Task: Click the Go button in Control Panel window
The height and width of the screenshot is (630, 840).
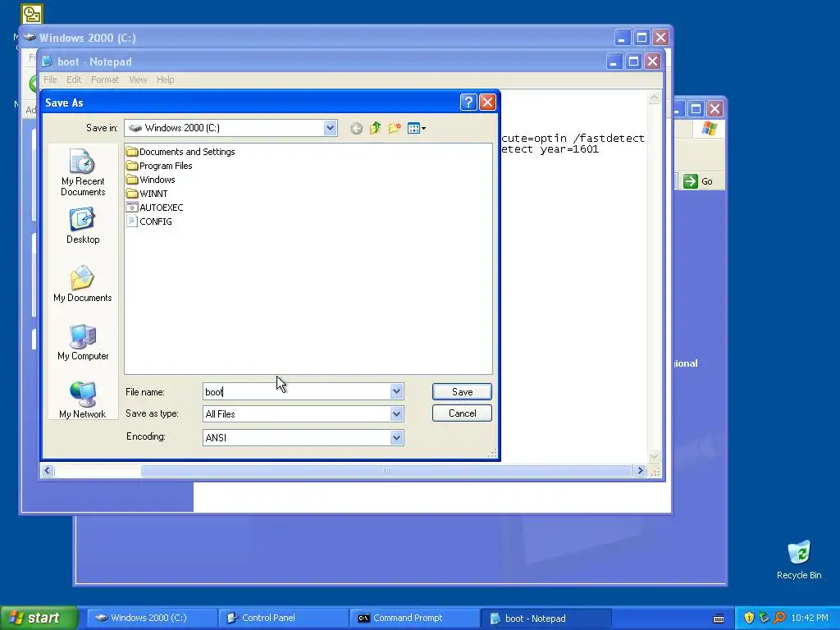Action: coord(699,181)
